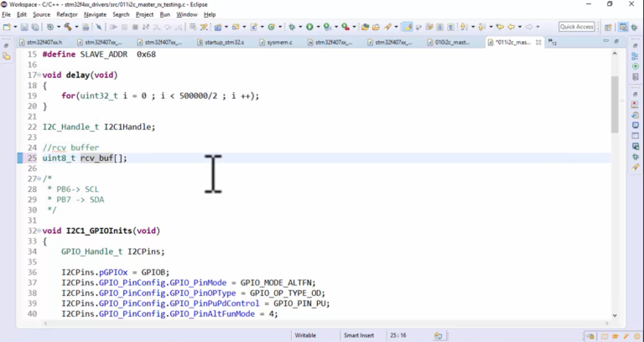Maximize the editor area
Image resolution: width=644 pixels, height=342 pixels.
click(x=616, y=41)
